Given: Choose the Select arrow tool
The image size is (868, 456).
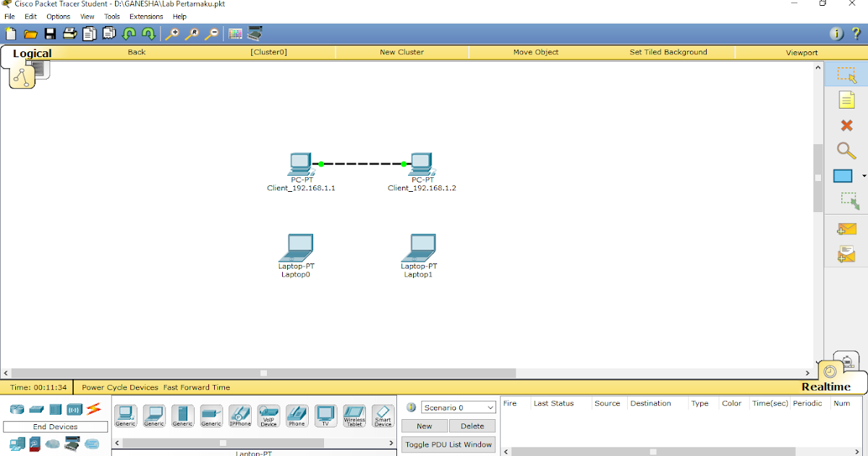Looking at the screenshot, I should 846,73.
